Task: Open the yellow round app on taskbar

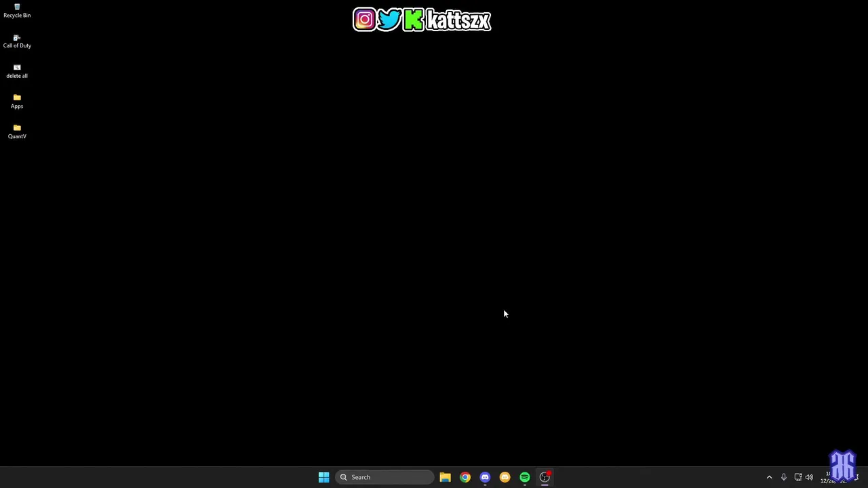Action: pyautogui.click(x=505, y=477)
